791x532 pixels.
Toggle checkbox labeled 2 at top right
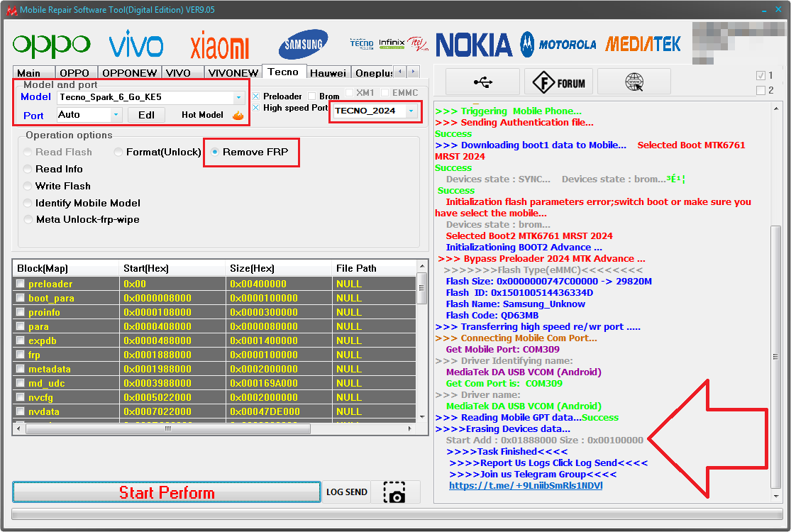pos(760,90)
